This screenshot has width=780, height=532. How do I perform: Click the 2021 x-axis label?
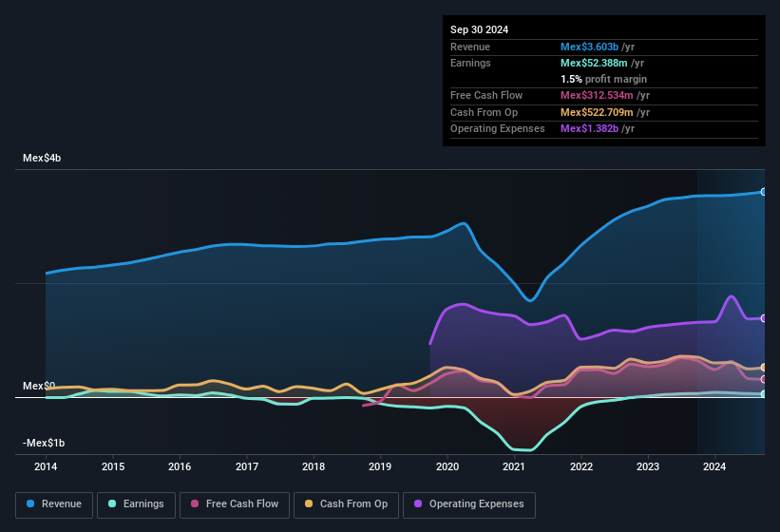(x=514, y=466)
